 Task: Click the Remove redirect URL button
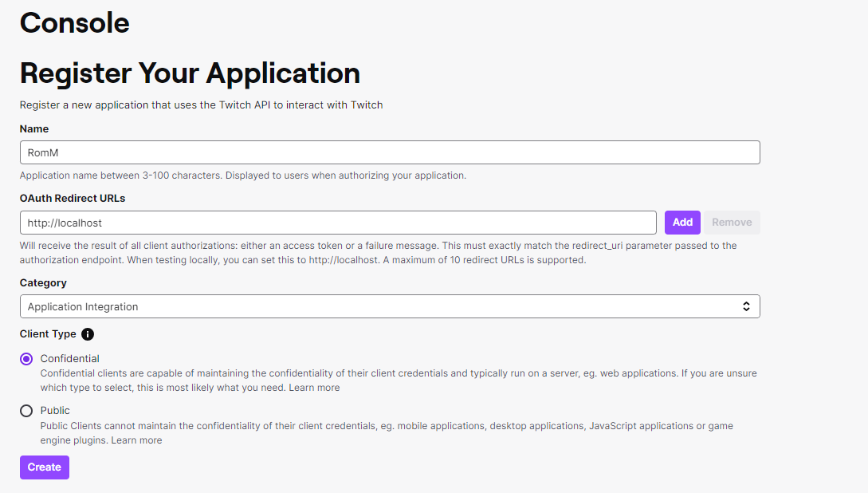click(732, 222)
